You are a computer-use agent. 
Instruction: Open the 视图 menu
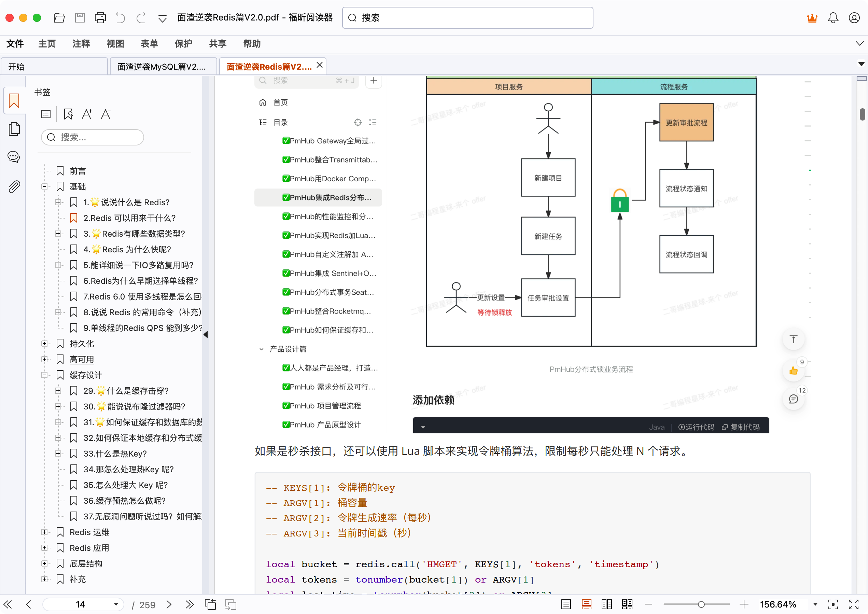(115, 43)
